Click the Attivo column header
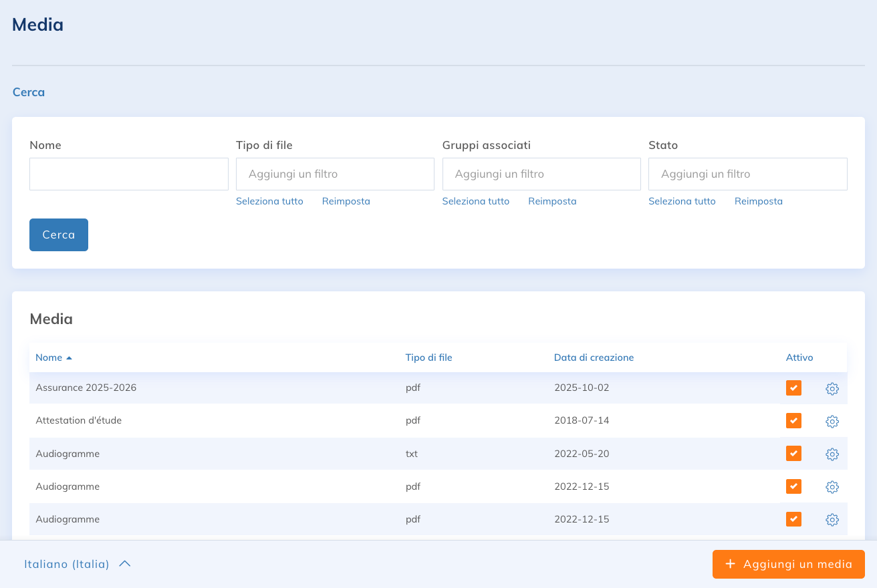The height and width of the screenshot is (588, 877). click(799, 357)
